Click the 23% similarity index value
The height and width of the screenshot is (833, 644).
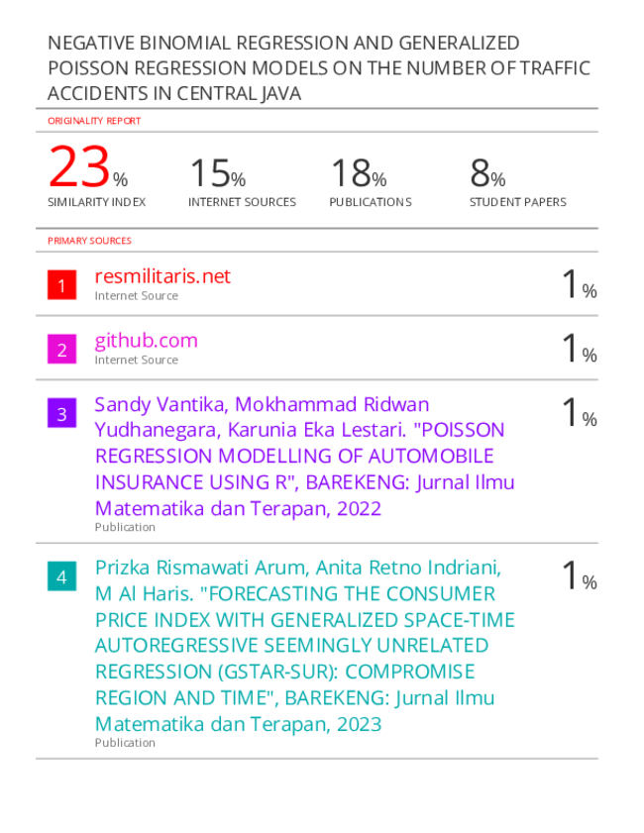coord(87,167)
